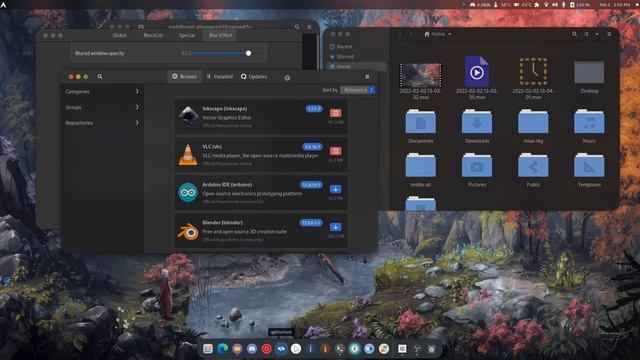Click the blue install button for Blender
The height and width of the screenshot is (360, 640).
click(x=336, y=227)
